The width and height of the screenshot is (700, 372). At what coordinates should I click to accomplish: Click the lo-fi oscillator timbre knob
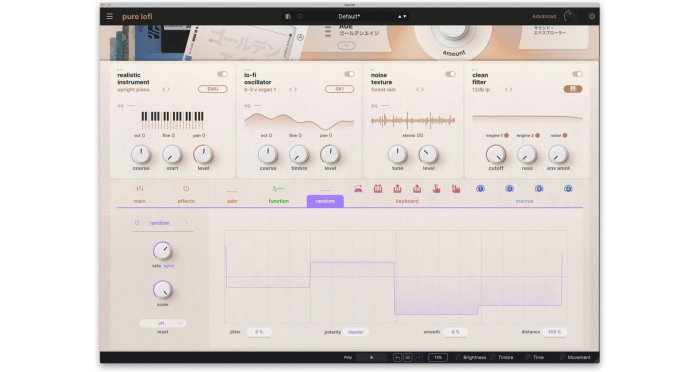pyautogui.click(x=299, y=155)
